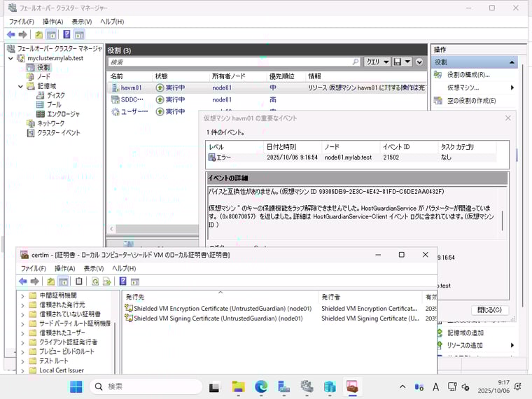Select プール under 記憶域
532x399 pixels.
pos(54,104)
